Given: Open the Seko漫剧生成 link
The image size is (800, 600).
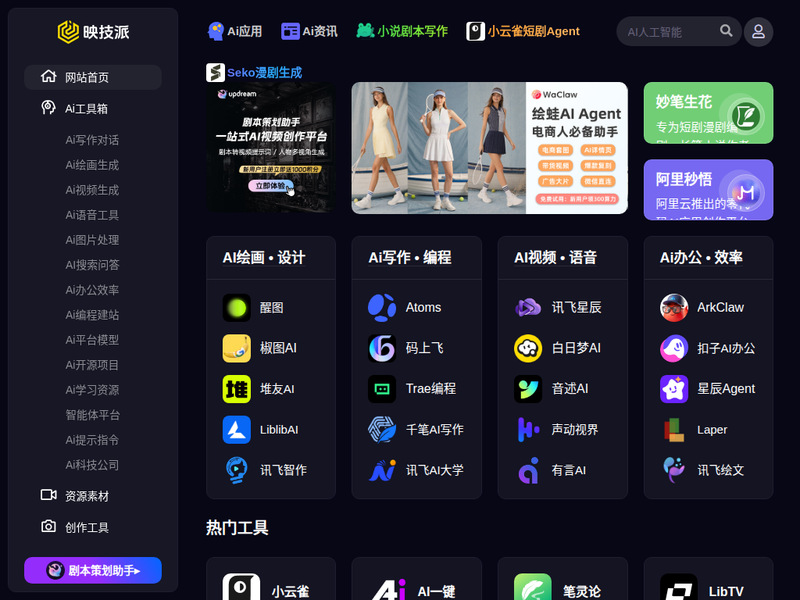Looking at the screenshot, I should tap(254, 72).
